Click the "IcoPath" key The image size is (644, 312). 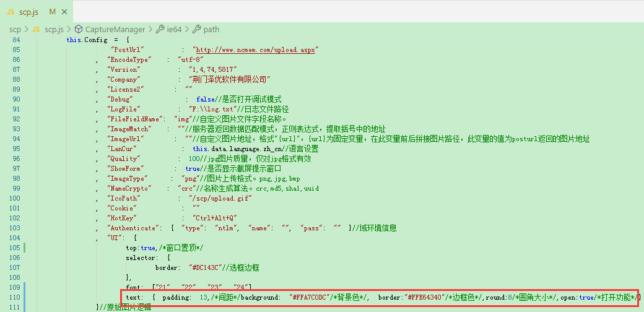tap(124, 197)
